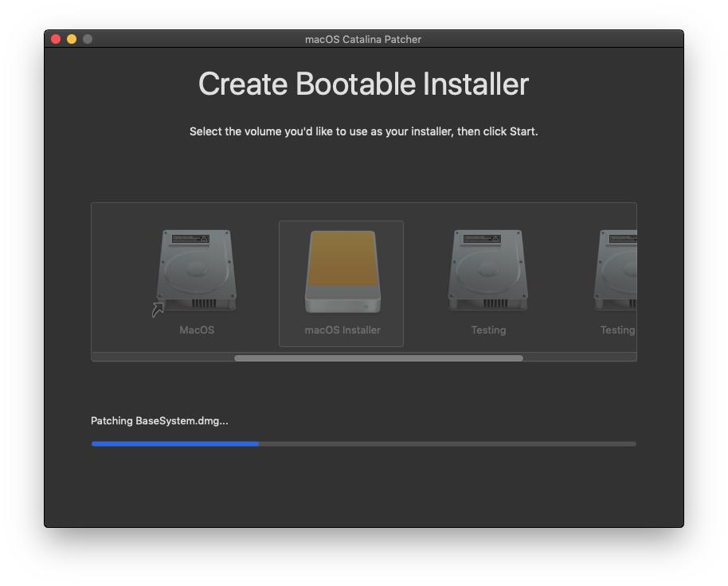728x586 pixels.
Task: Click the 'Create Bootable Installer' heading
Action: (363, 84)
